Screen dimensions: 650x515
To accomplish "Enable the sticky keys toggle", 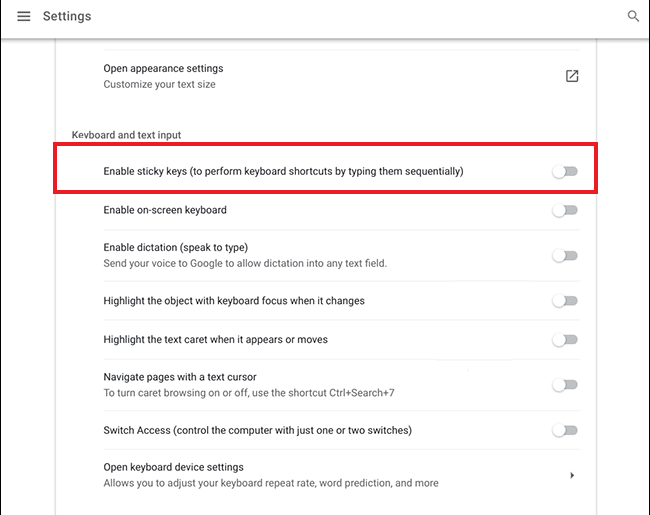I will click(565, 171).
